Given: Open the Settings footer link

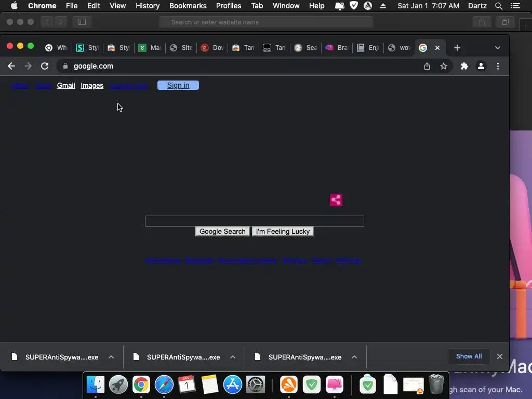Looking at the screenshot, I should click(349, 260).
